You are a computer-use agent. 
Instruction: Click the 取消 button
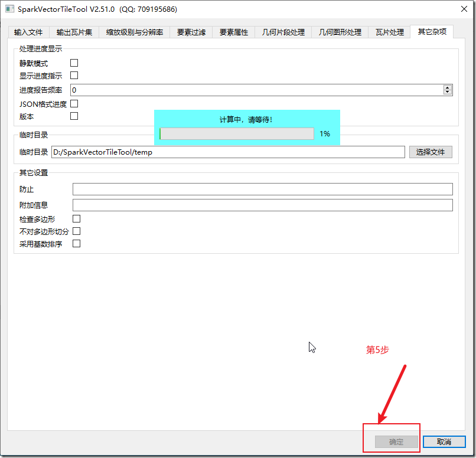coord(444,442)
